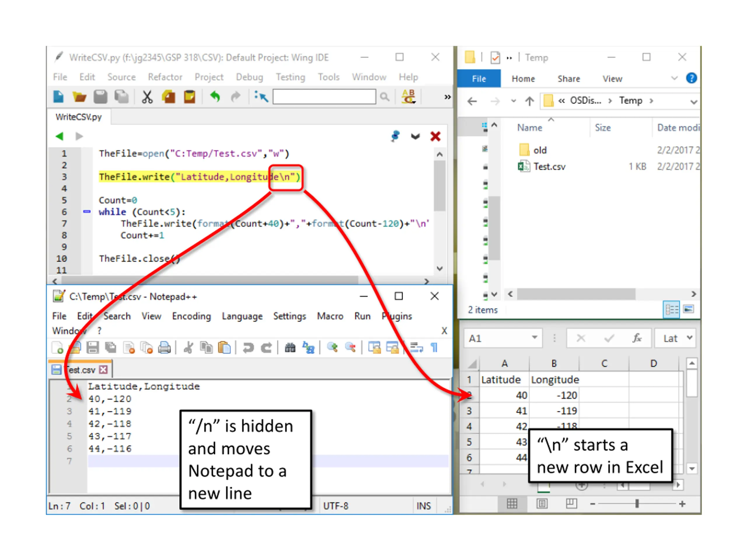The height and width of the screenshot is (560, 747).
Task: Click the Zoom In magnifier in Notepad++
Action: 333,347
